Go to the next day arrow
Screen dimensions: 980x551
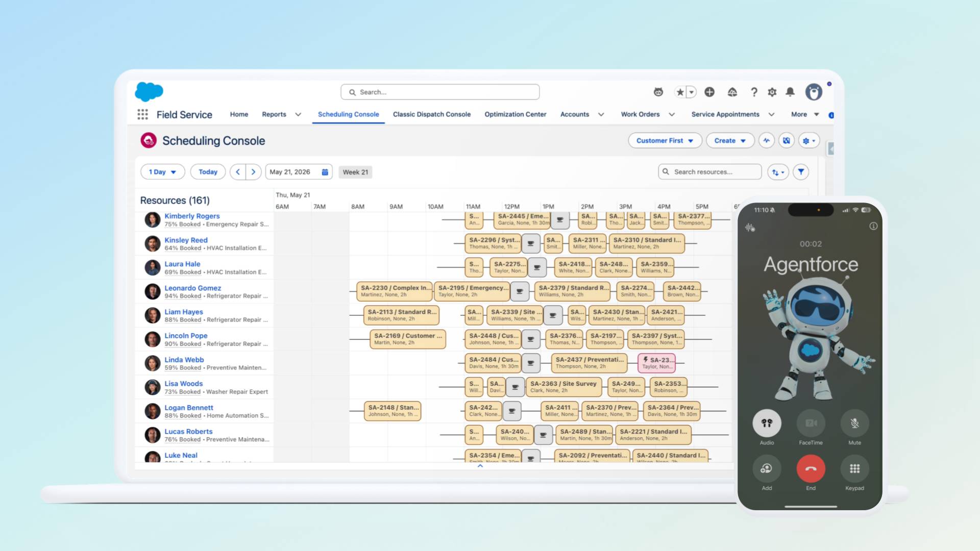point(253,172)
